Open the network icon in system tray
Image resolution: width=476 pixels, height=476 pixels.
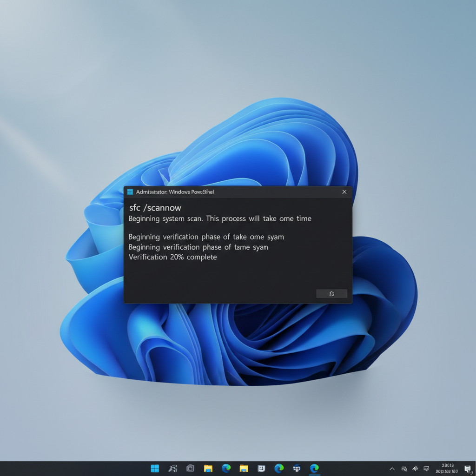(x=404, y=469)
